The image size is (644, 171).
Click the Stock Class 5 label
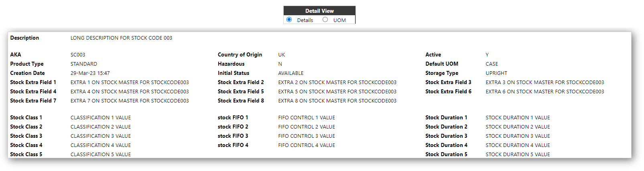tap(26, 155)
